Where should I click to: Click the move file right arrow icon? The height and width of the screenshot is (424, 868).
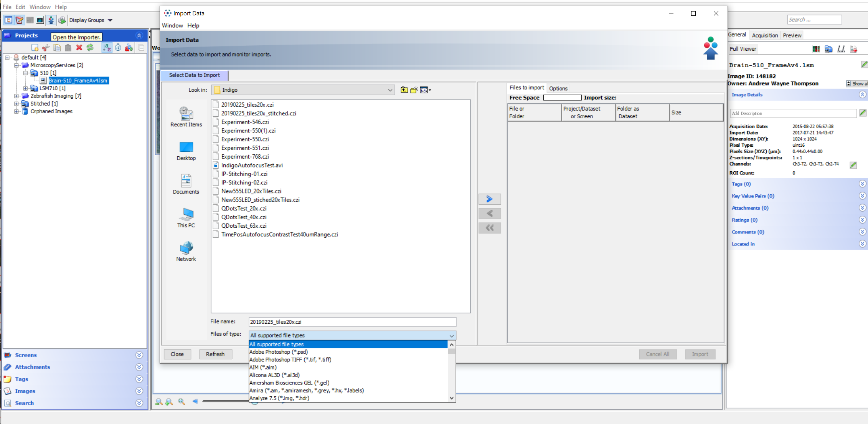489,199
